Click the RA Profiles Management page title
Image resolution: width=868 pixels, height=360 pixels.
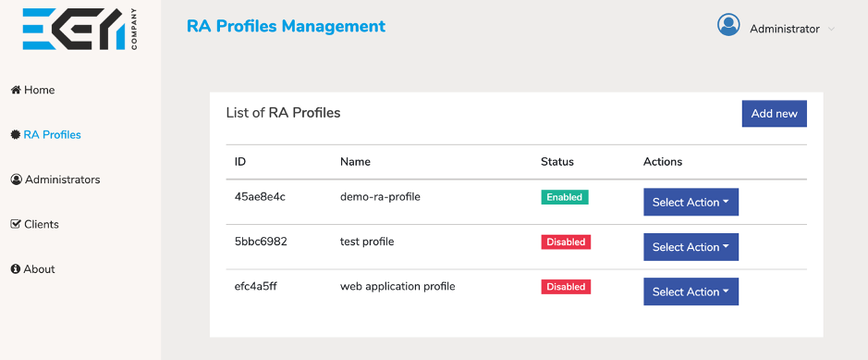pyautogui.click(x=287, y=26)
